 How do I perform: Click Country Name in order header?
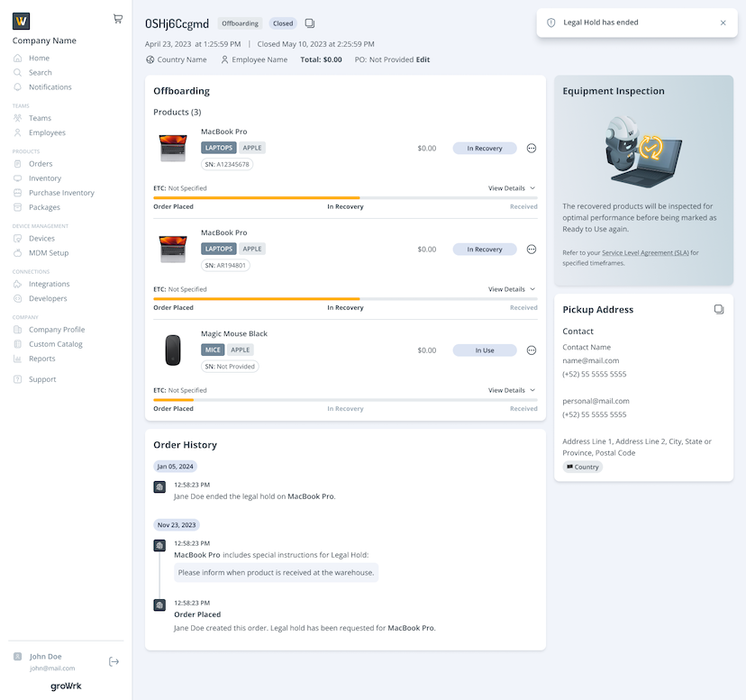click(x=176, y=59)
